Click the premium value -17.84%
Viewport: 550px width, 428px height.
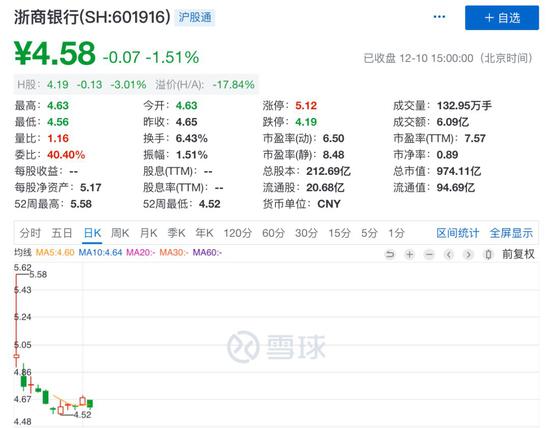click(x=233, y=85)
